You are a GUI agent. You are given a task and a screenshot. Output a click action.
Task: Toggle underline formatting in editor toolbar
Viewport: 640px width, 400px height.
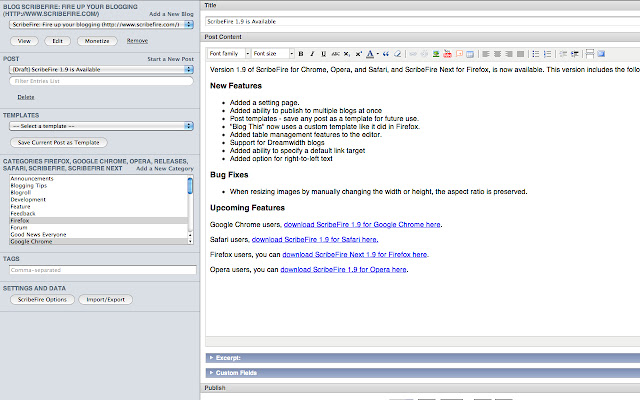324,54
